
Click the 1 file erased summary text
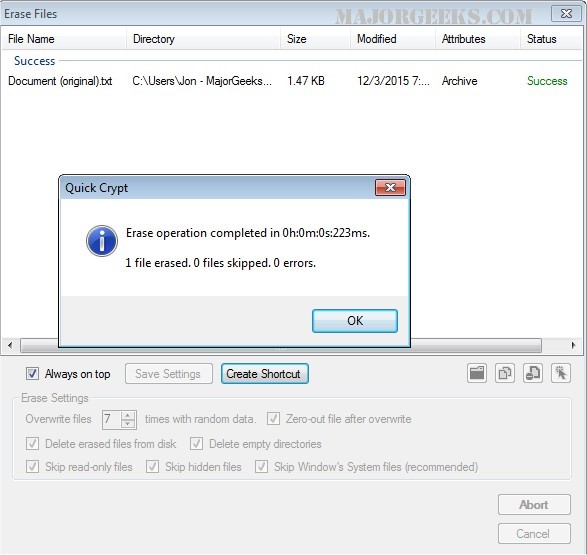220,263
